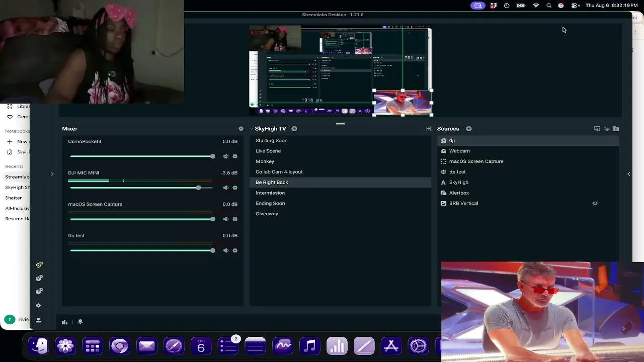Open the performance stats bars icon
The height and width of the screenshot is (362, 644).
(64, 322)
